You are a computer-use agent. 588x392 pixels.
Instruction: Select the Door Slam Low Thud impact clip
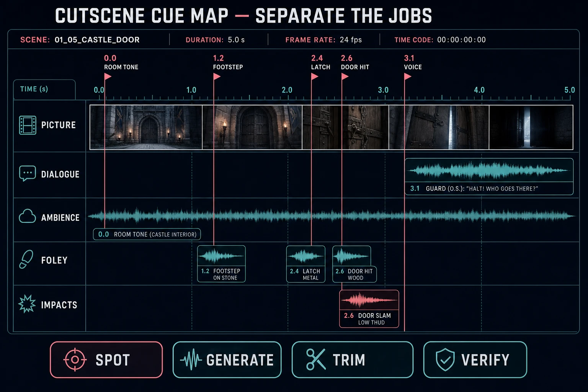coord(369,309)
